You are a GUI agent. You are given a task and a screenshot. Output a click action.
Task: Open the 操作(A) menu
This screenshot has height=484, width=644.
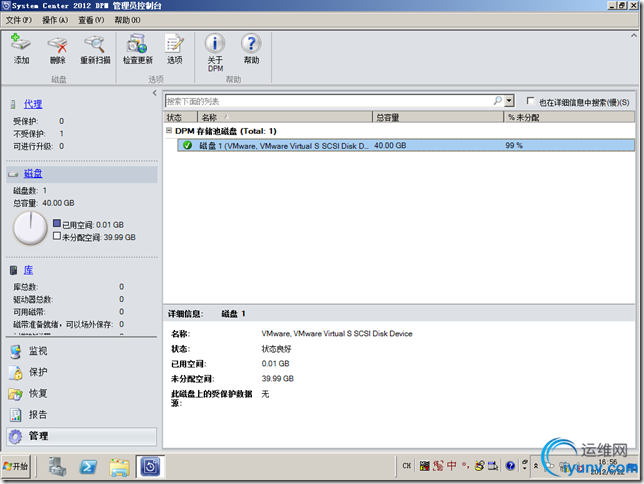tap(55, 20)
